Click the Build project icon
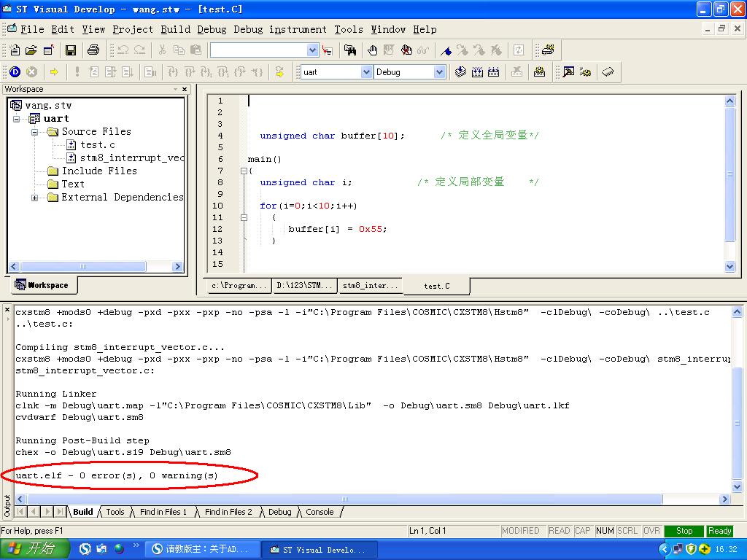The image size is (747, 560). [x=477, y=72]
